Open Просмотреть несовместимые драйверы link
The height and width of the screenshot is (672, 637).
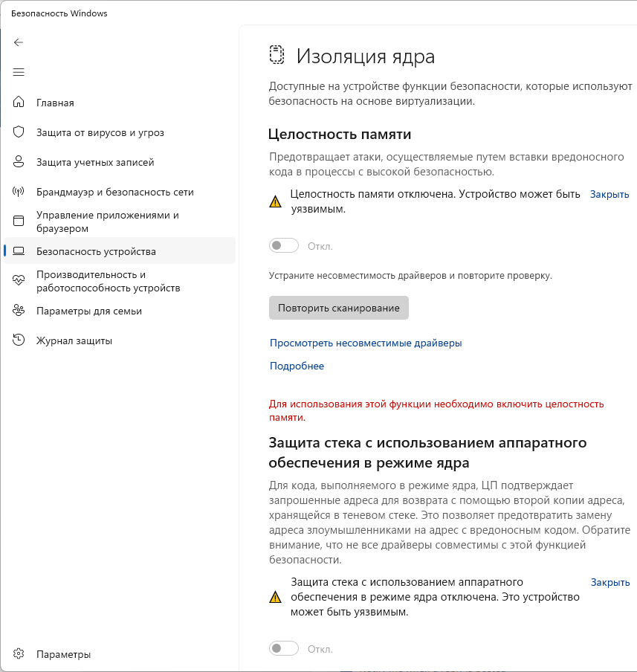coord(366,343)
